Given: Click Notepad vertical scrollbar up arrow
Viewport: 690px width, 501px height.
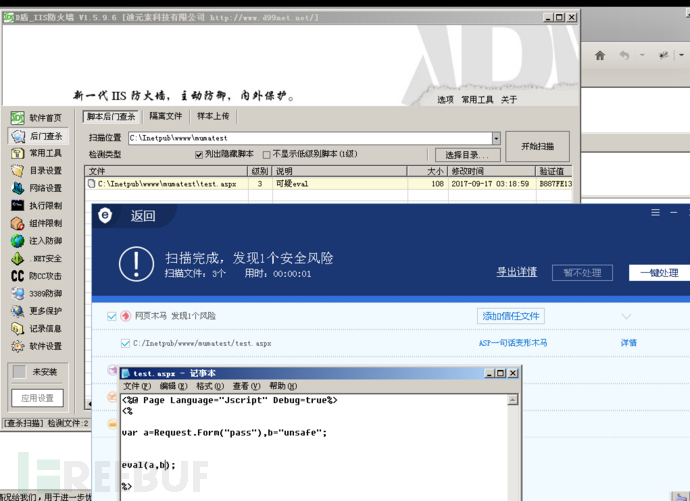Looking at the screenshot, I should tap(513, 400).
